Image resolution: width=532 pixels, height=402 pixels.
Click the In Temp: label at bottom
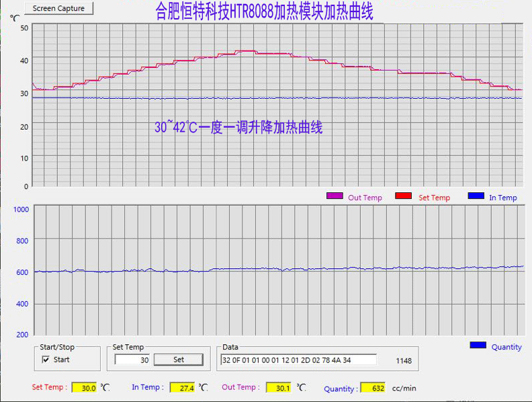point(148,387)
